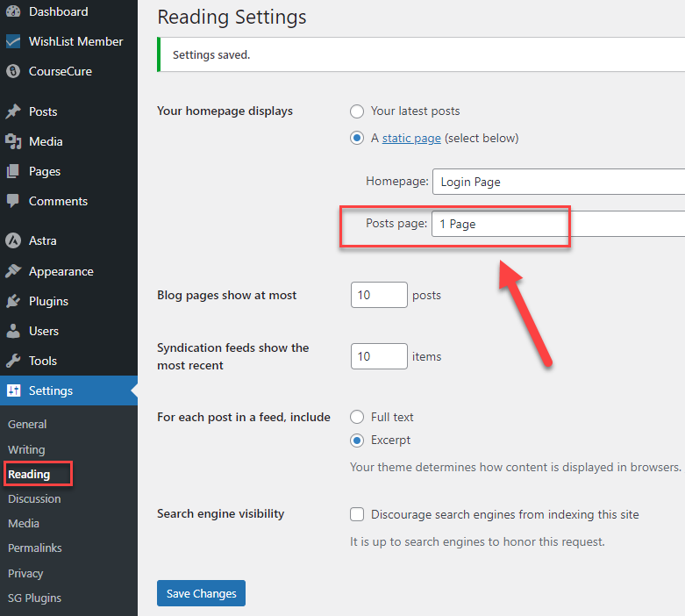The image size is (685, 616).
Task: Click the Settings sliders icon
Action: pos(13,390)
